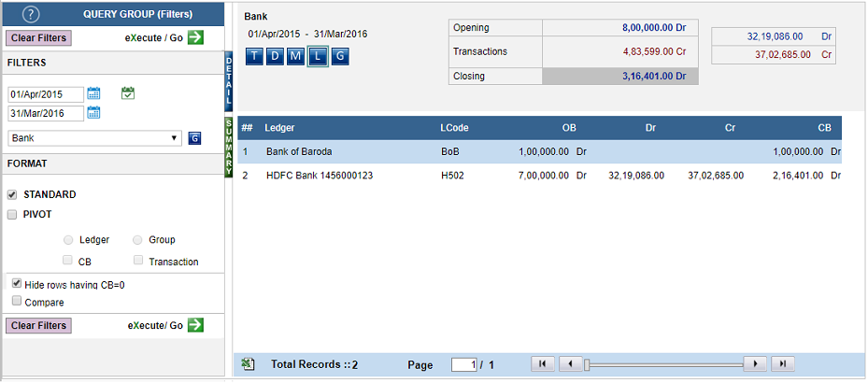Select the Bank of Baroda ledger row
The width and height of the screenshot is (868, 383).
[x=540, y=151]
